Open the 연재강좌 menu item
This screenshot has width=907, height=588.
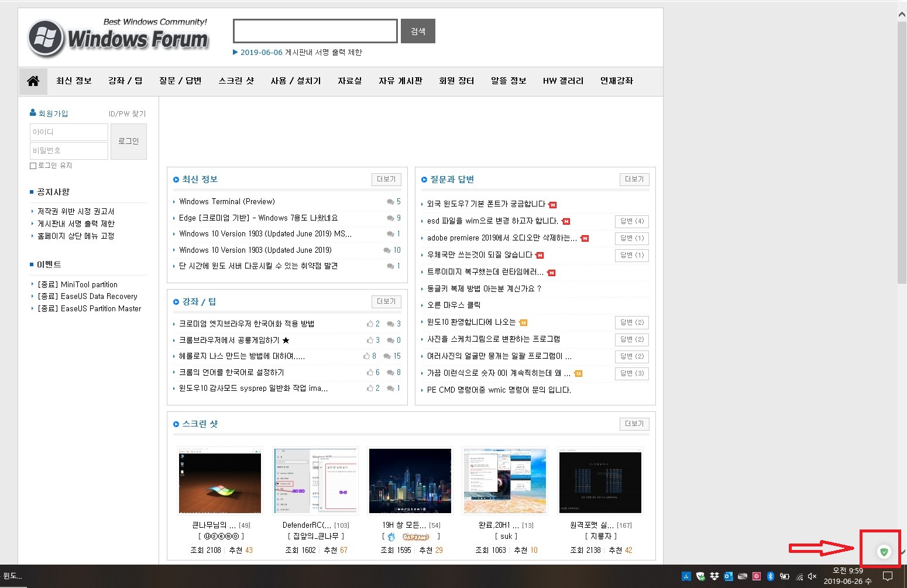(x=617, y=81)
